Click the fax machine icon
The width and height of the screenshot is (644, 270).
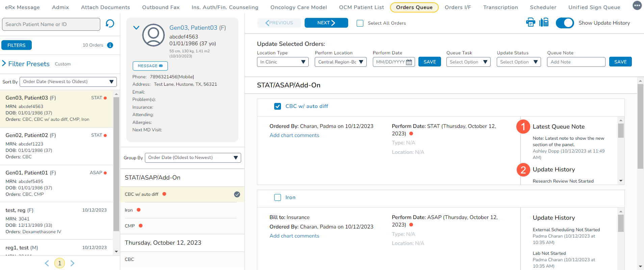pos(544,23)
